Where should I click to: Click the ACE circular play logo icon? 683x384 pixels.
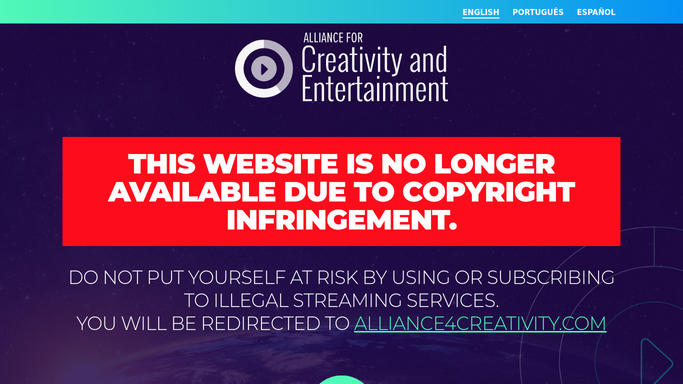tap(264, 69)
